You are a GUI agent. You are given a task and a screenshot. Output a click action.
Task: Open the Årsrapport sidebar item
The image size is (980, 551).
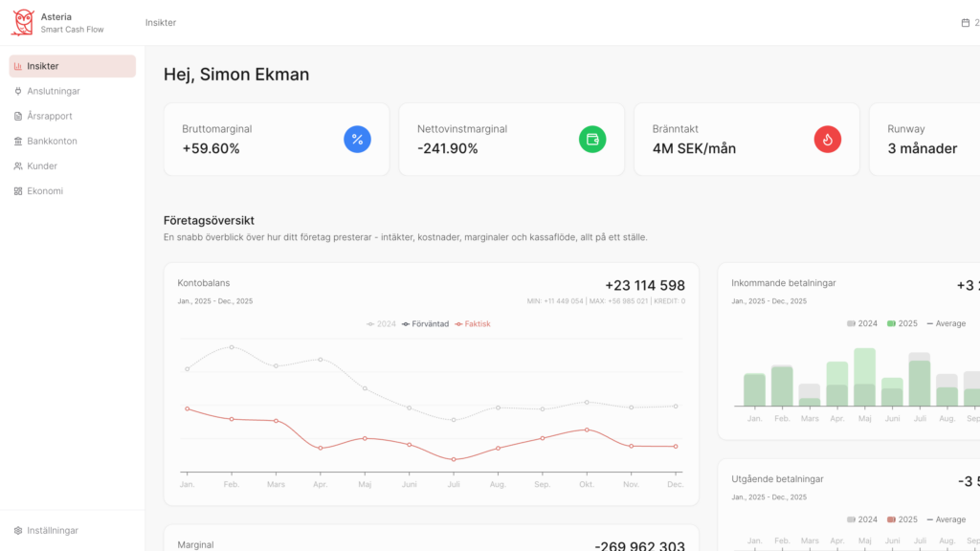click(x=73, y=116)
